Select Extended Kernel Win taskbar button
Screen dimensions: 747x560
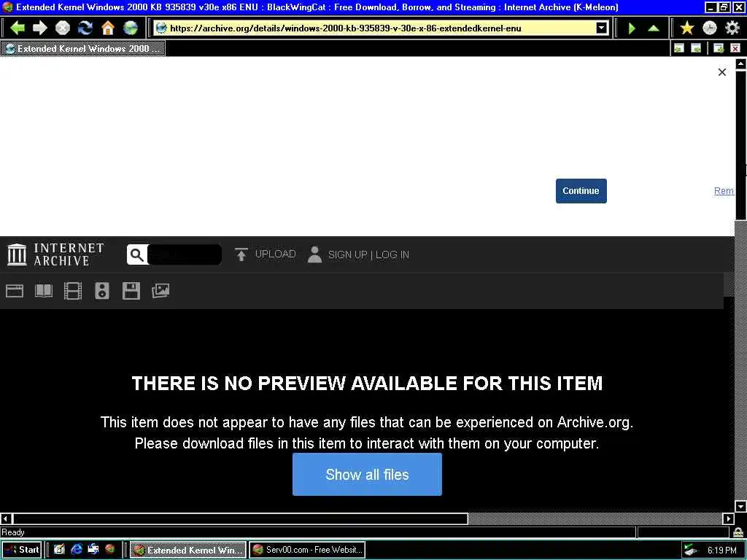[188, 550]
